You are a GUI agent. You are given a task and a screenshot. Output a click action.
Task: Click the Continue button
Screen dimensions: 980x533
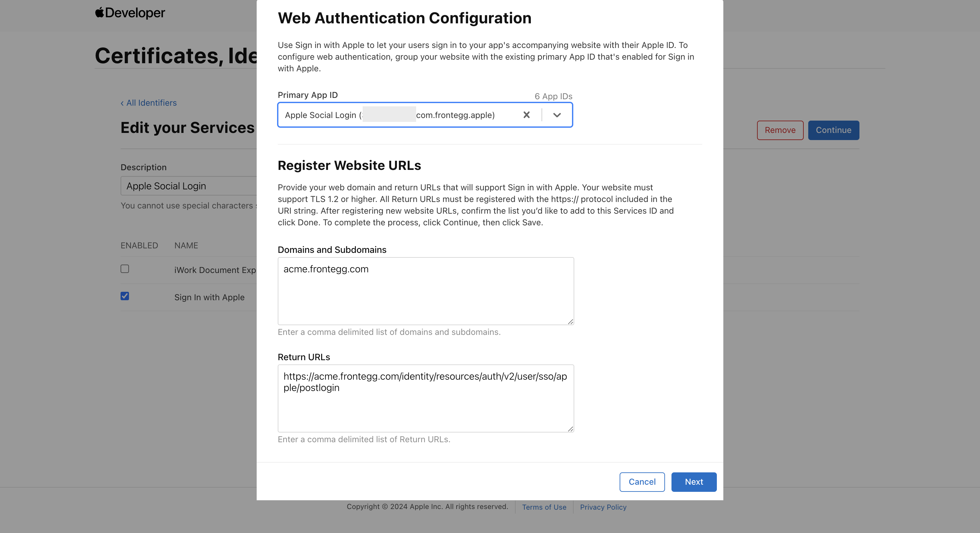click(x=833, y=130)
